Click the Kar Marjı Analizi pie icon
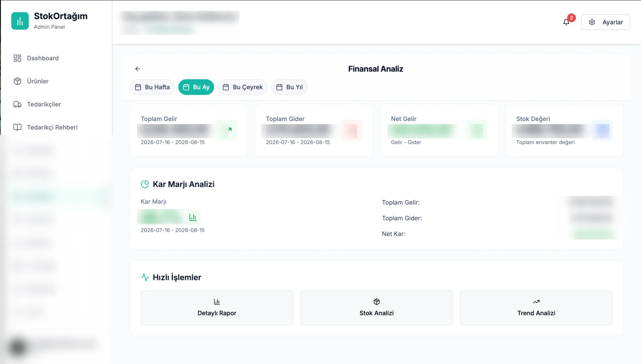Screen dimensions: 641x364 pos(145,184)
